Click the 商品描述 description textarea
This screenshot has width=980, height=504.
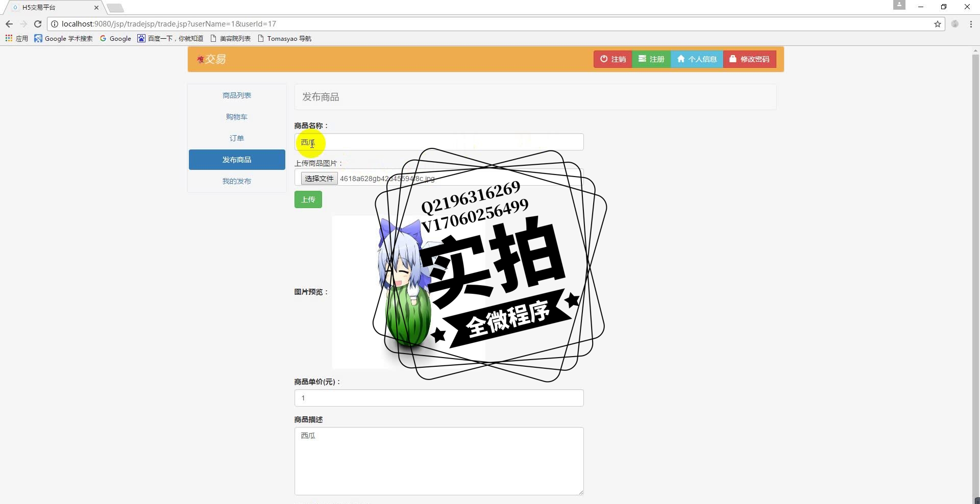pyautogui.click(x=439, y=461)
